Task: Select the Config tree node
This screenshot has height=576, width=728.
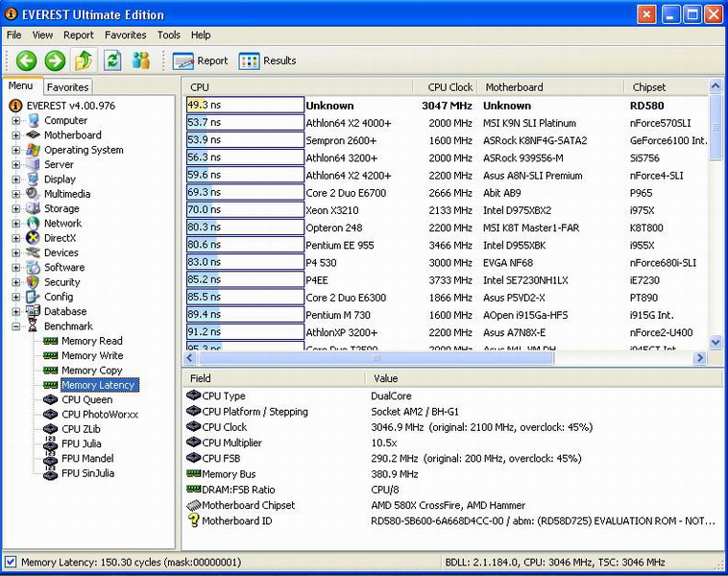Action: [x=58, y=297]
